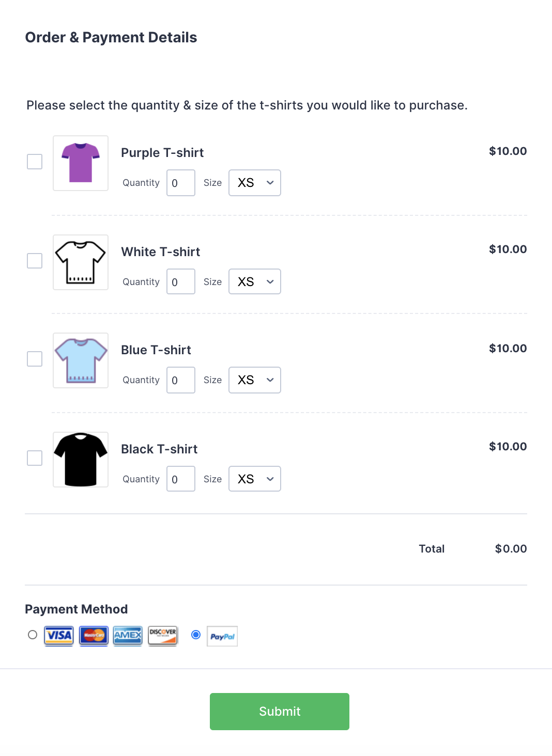Open the Purple T-shirt size dropdown
Viewport: 552px width, 756px height.
click(255, 183)
